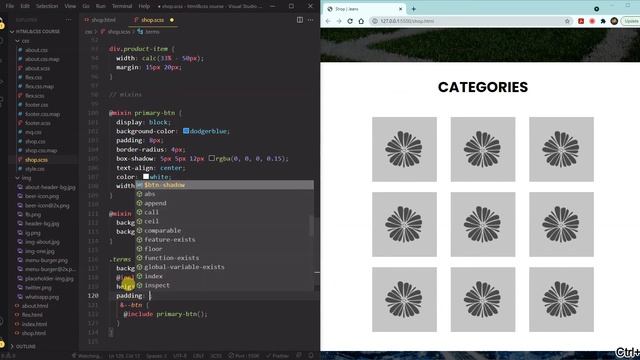
Task: Click Update button in Chrome toolbar
Action: pos(631,21)
